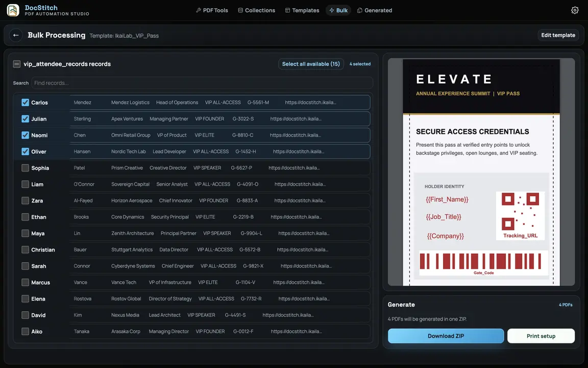Screen dimensions: 588x368
Task: Toggle the header select-all records checkbox
Action: pos(16,64)
